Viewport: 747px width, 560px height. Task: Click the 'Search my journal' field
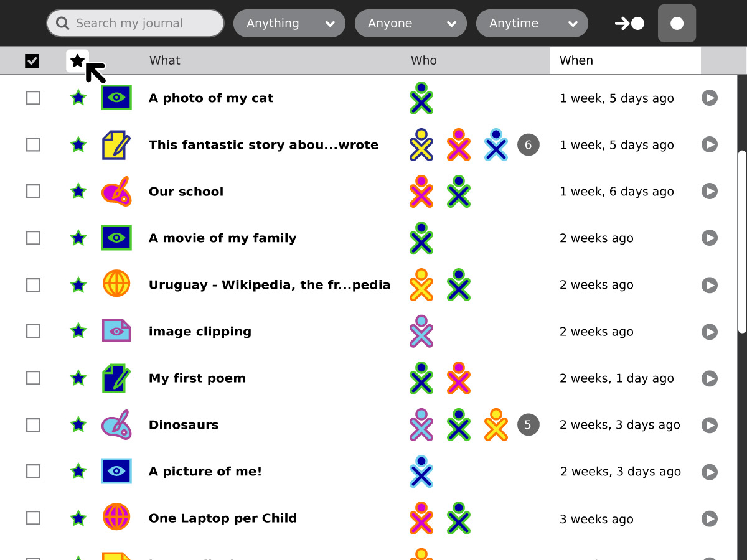135,24
